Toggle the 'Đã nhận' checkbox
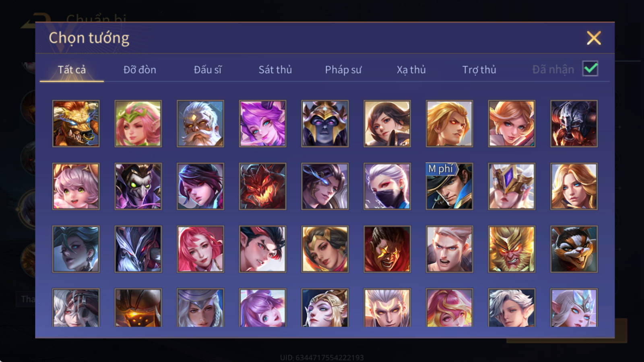The width and height of the screenshot is (644, 362). 590,69
